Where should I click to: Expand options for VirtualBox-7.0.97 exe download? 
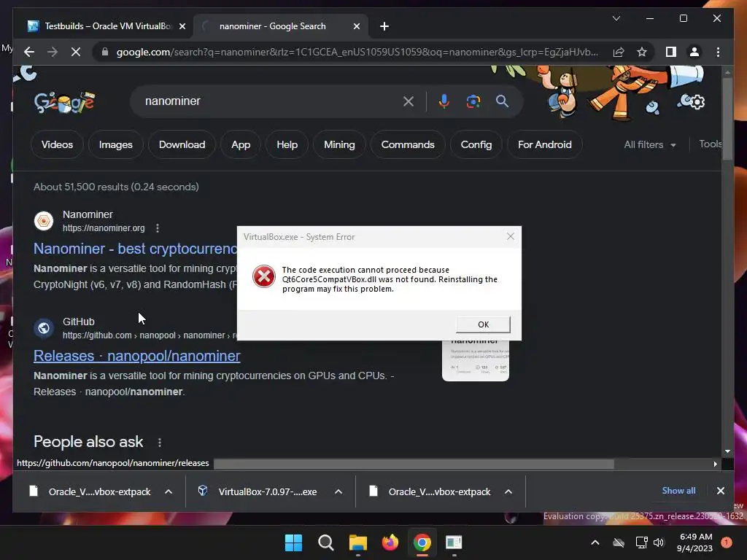[338, 492]
